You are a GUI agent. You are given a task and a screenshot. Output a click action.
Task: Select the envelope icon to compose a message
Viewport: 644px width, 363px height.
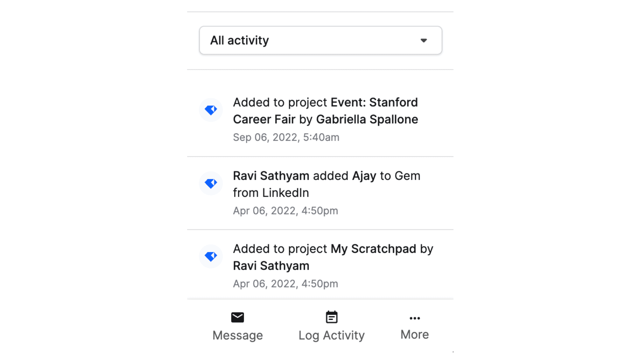237,317
